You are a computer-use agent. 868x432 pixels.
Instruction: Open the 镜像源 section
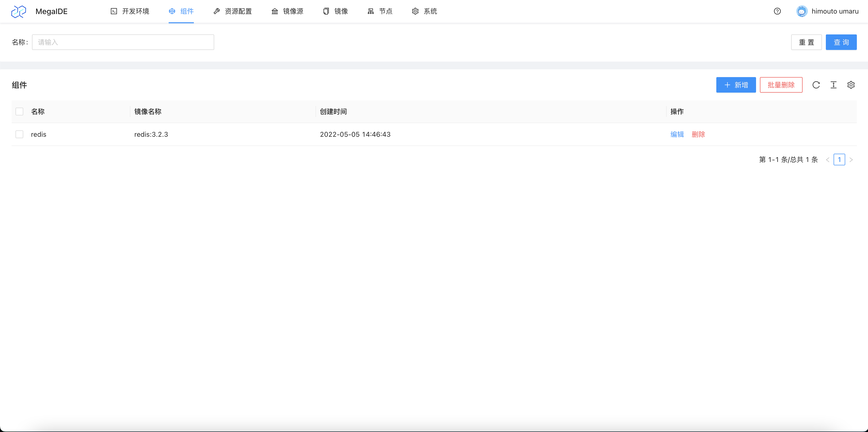(x=287, y=11)
